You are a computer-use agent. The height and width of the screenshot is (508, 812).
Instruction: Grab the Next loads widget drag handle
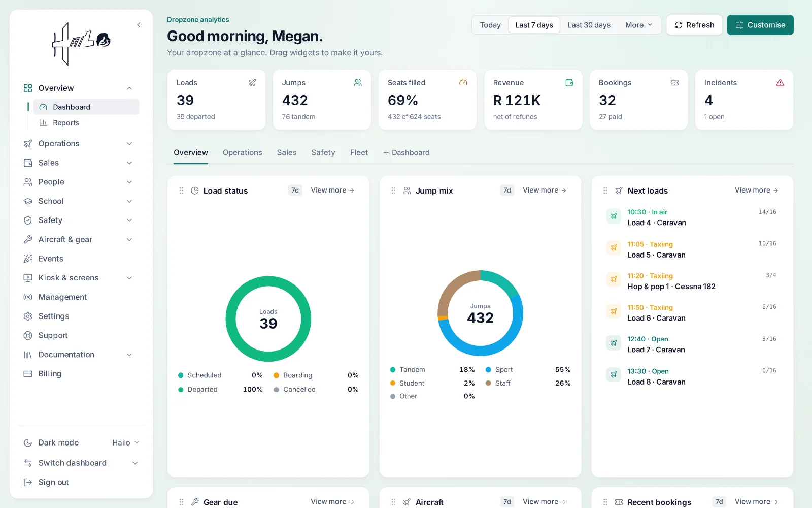[605, 190]
